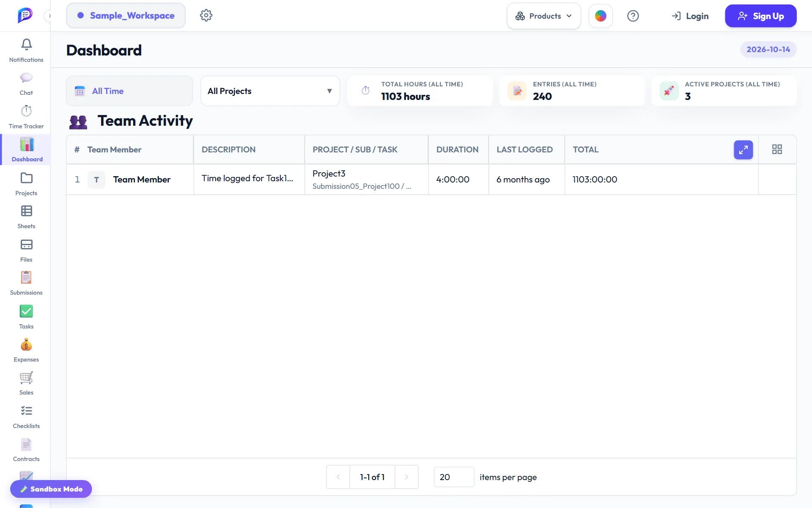Select Dashboard in the sidebar
This screenshot has width=812, height=508.
click(x=26, y=149)
